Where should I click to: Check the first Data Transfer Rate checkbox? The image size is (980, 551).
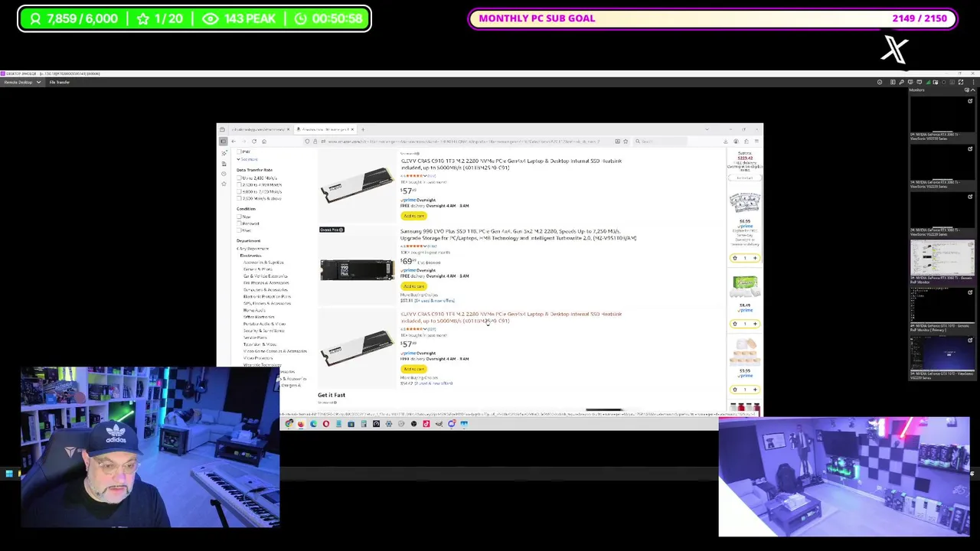click(x=239, y=178)
